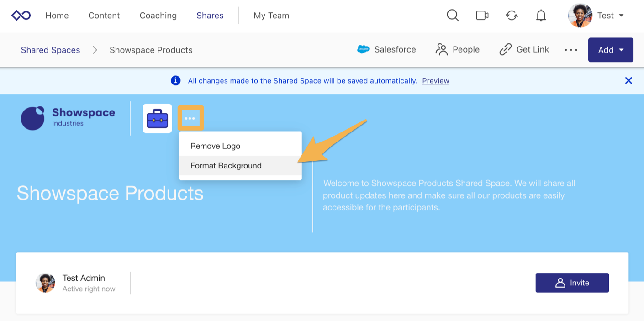Choose Remove Logo from menu

click(241, 146)
